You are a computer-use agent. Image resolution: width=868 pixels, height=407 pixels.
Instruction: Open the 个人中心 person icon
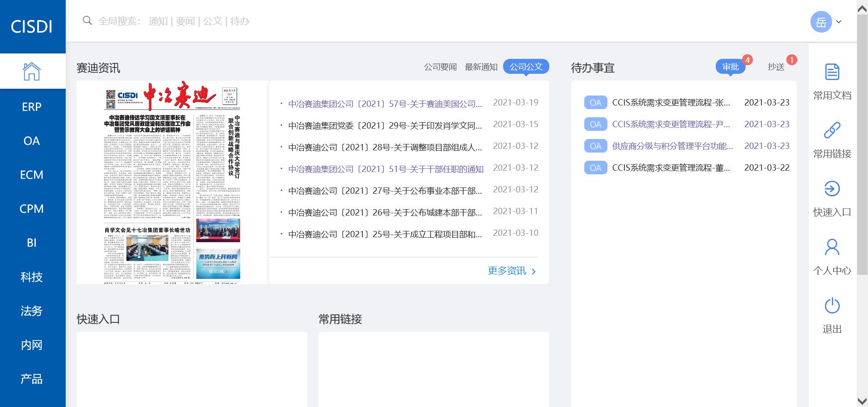coord(832,247)
